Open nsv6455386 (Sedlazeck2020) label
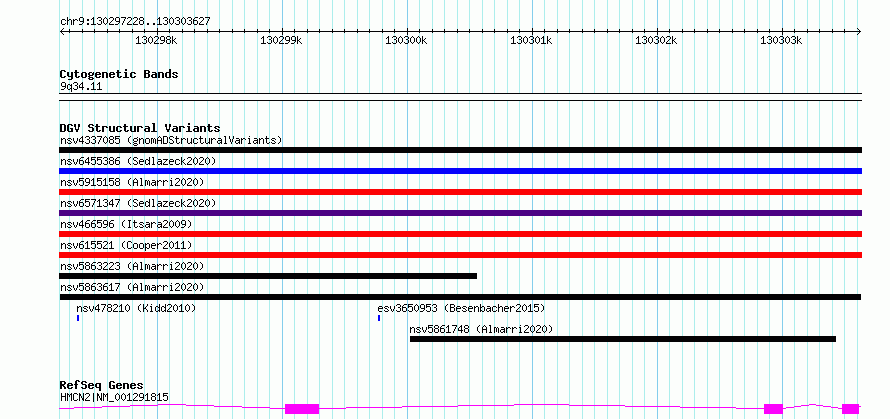 point(138,161)
